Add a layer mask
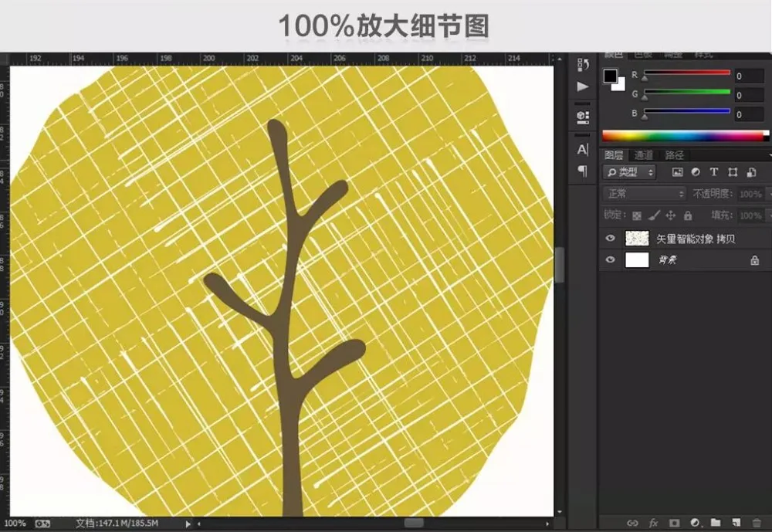Screen dimensions: 772x532 point(674,523)
